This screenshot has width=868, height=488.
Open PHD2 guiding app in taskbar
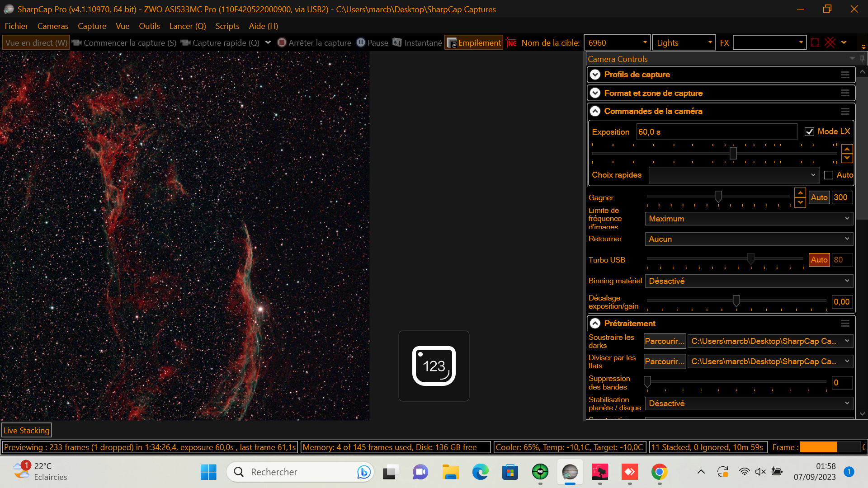(540, 472)
